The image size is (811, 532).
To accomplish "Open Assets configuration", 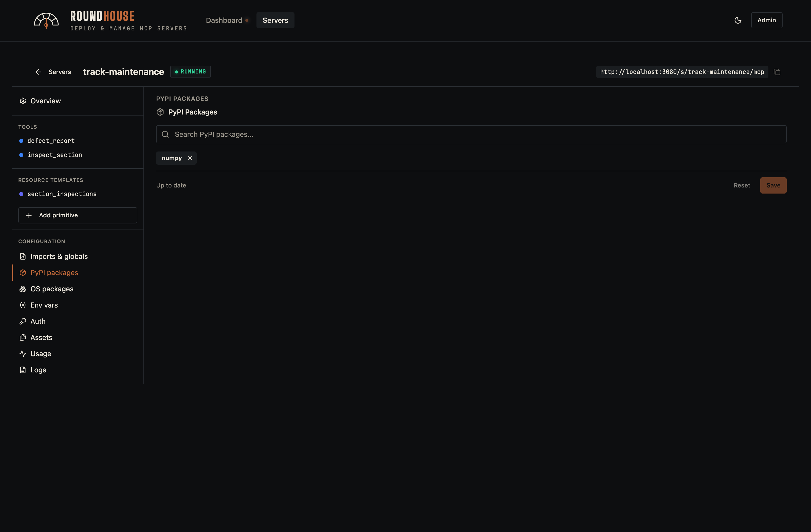I will pyautogui.click(x=78, y=337).
